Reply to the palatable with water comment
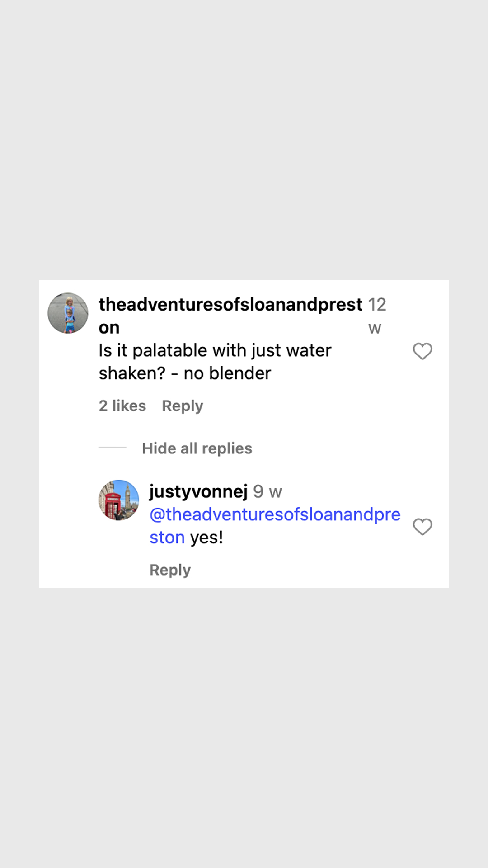This screenshot has width=488, height=868. tap(183, 406)
